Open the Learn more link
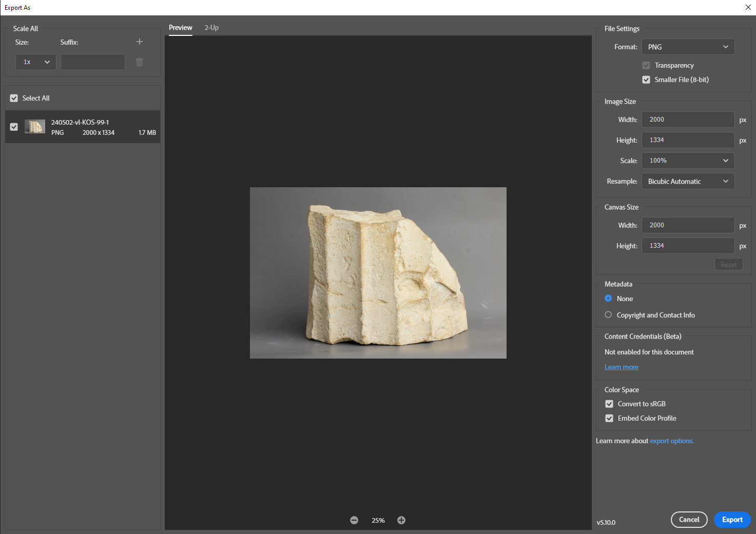The width and height of the screenshot is (756, 534). (621, 367)
